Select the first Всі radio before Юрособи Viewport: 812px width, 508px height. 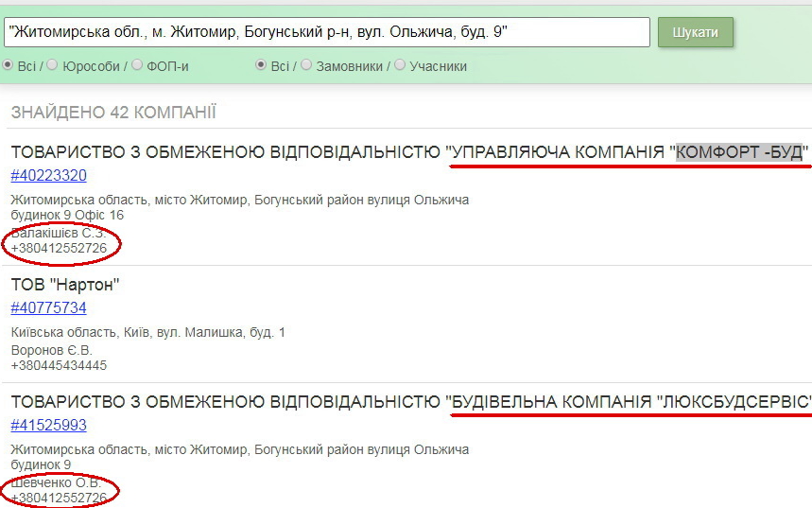click(9, 65)
